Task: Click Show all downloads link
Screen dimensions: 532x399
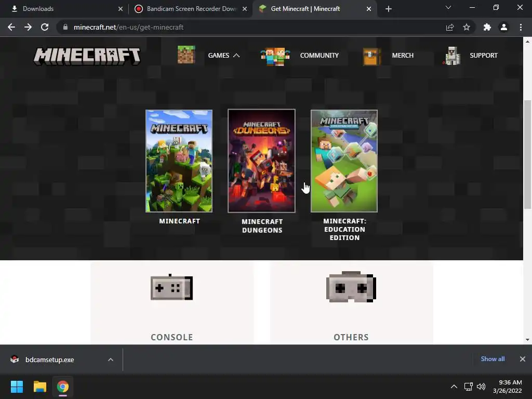Action: (493, 359)
